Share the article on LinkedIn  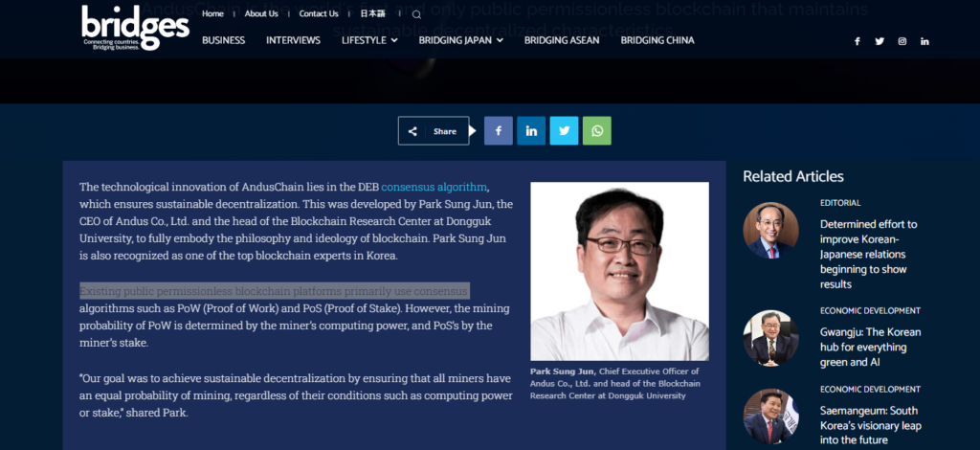pyautogui.click(x=531, y=130)
